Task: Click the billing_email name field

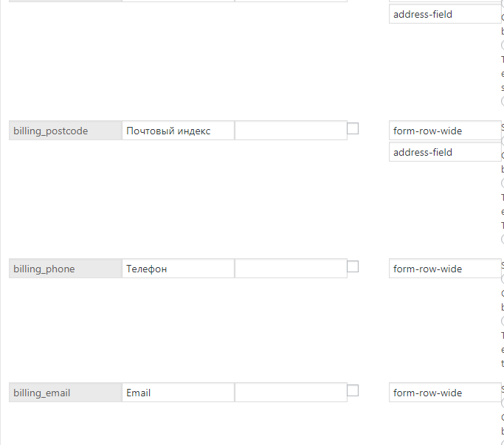Action: pos(66,393)
